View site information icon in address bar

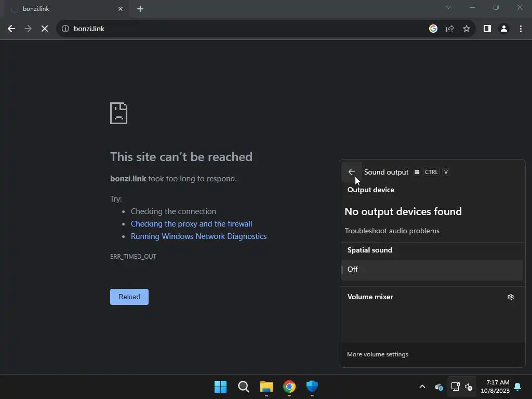pos(65,29)
